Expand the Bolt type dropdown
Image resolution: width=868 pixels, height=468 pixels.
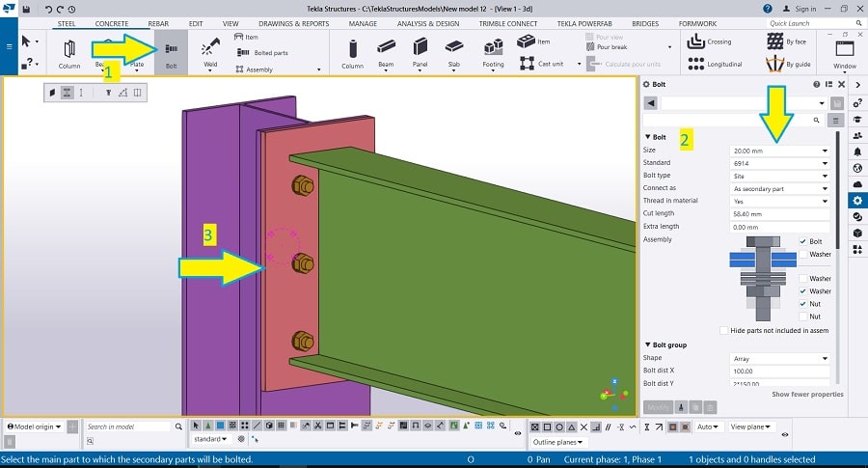pyautogui.click(x=779, y=176)
